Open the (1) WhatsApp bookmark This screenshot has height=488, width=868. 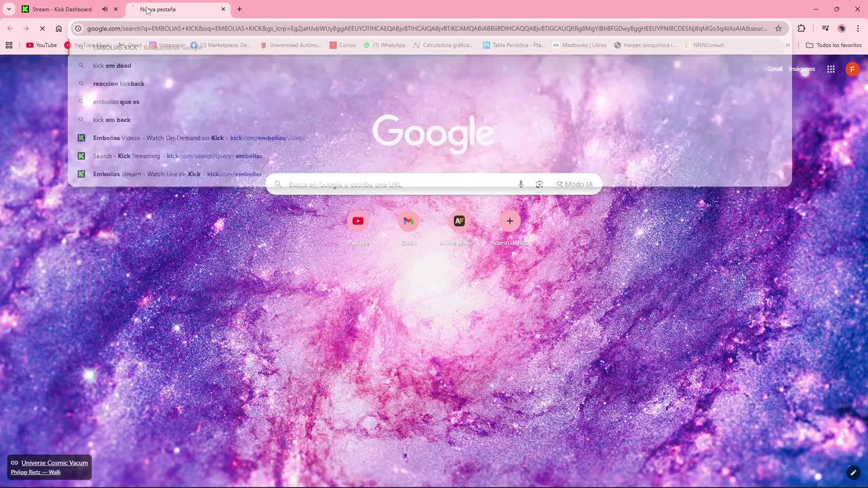384,45
